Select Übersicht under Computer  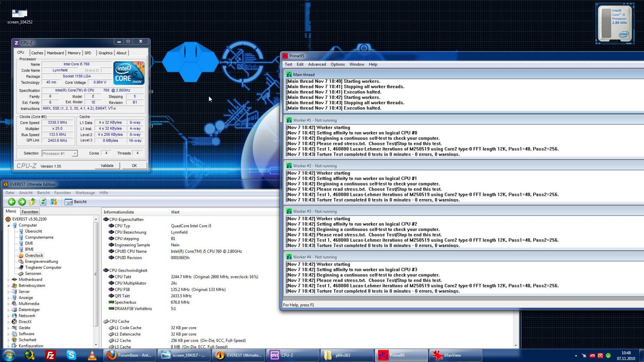(33, 231)
